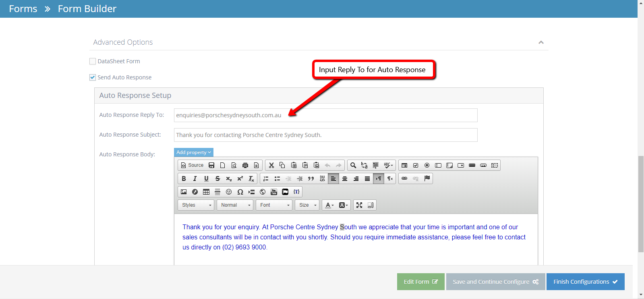Insert a numbered list
Screen dimensions: 644x299
[266, 179]
